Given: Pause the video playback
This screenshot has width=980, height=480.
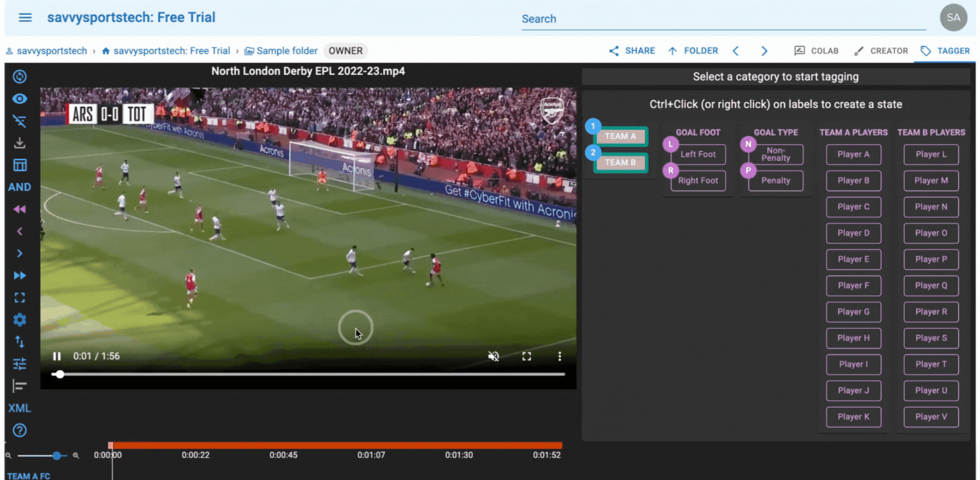Looking at the screenshot, I should coord(57,356).
